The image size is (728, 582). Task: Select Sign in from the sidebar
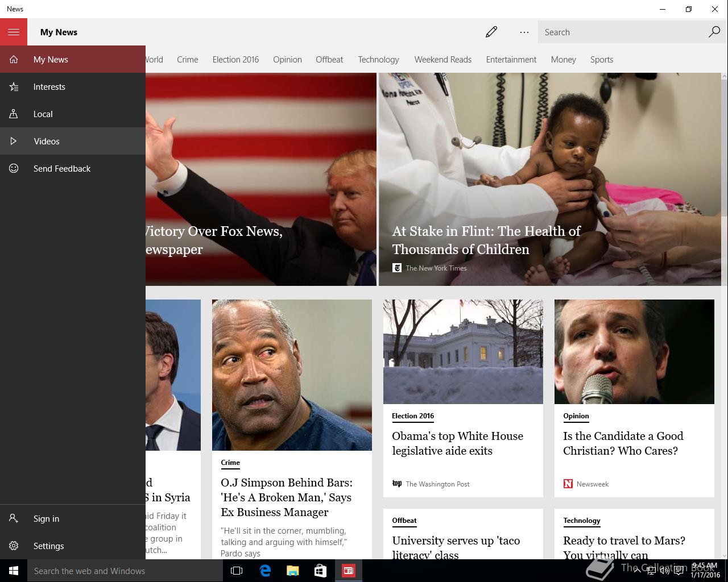click(73, 518)
